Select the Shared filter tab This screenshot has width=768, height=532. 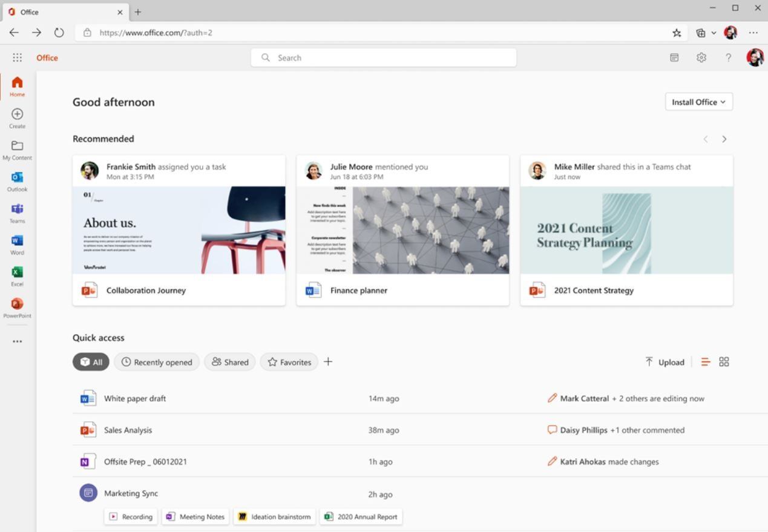[x=230, y=362]
